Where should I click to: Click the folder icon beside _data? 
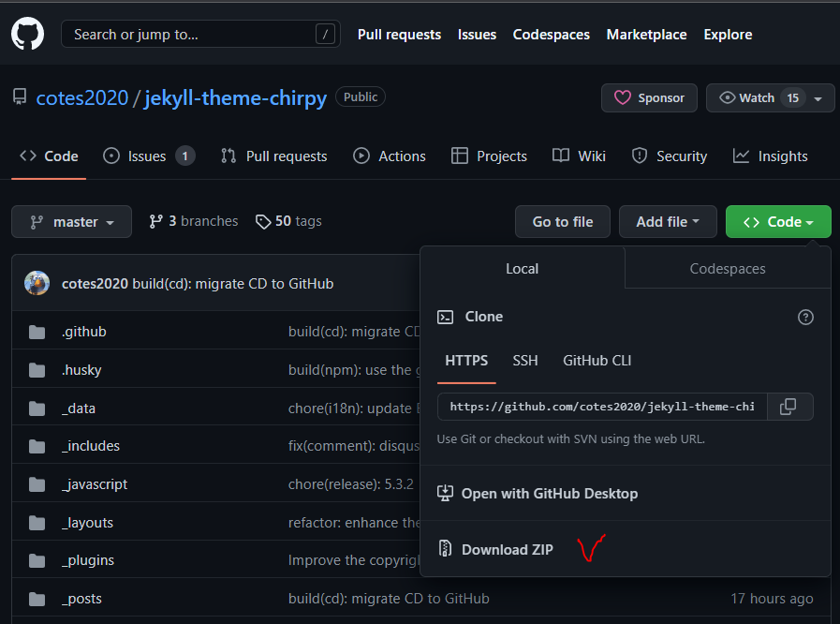tap(37, 409)
